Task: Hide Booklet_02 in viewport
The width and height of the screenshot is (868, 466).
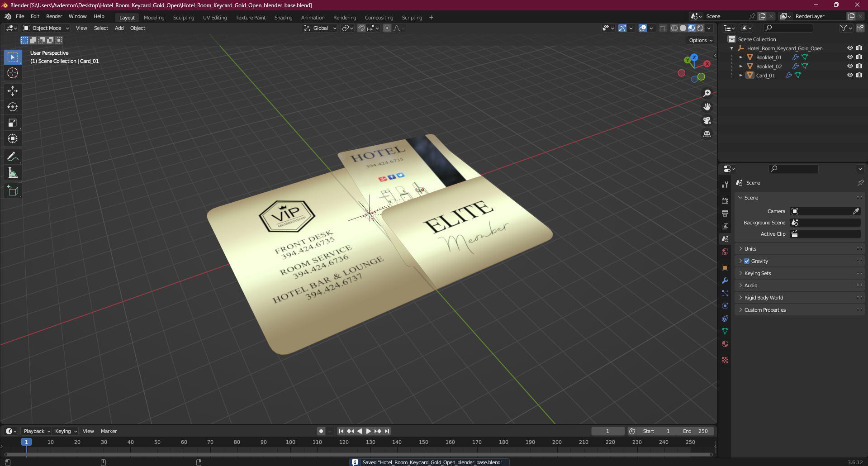Action: tap(850, 66)
